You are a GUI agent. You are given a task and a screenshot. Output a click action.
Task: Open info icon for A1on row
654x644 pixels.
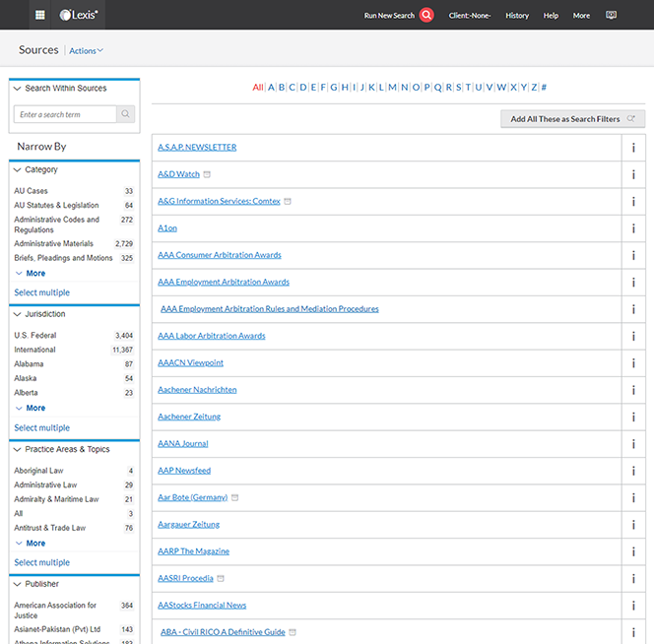[x=633, y=228]
